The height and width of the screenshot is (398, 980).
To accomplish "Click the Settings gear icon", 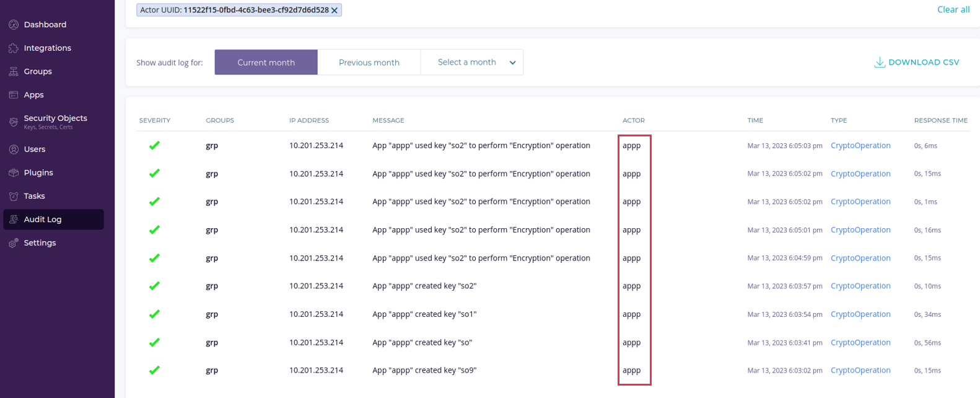I will (x=14, y=243).
